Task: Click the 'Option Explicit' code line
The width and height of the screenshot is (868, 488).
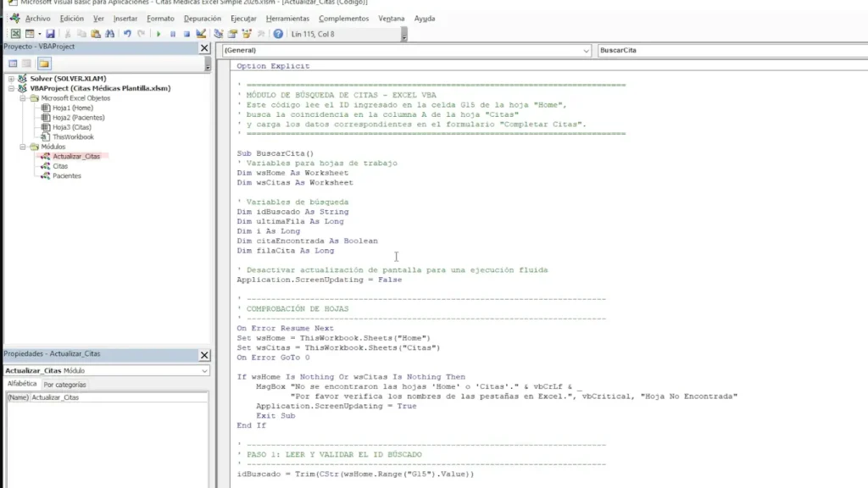Action: (x=274, y=66)
